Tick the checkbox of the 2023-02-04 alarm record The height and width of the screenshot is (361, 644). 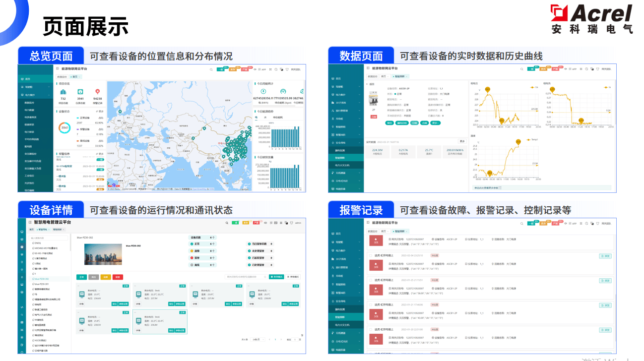[x=370, y=255]
